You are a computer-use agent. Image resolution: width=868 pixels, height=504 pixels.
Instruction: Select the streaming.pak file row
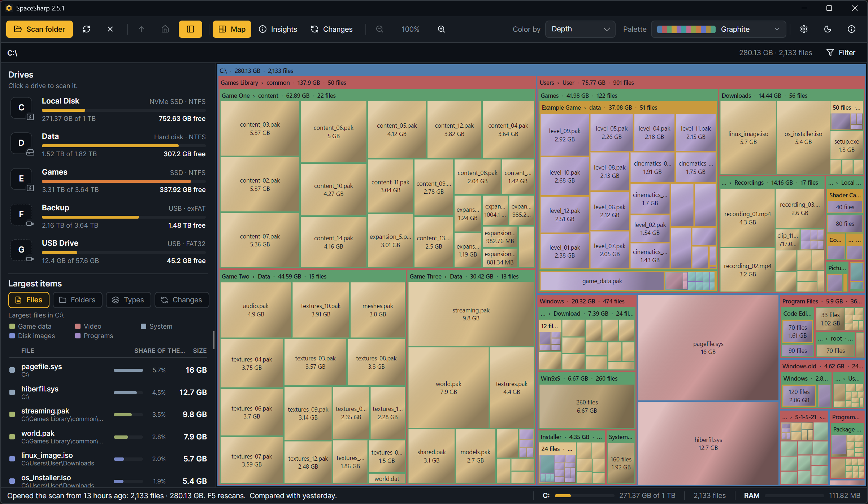pos(108,415)
